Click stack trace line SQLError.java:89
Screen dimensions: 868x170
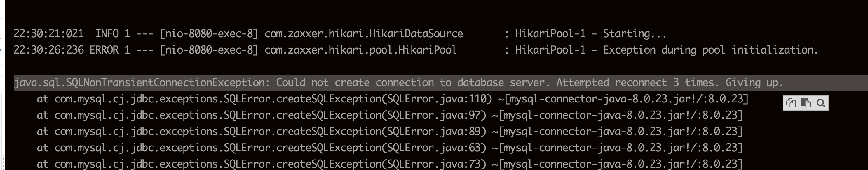(x=390, y=131)
